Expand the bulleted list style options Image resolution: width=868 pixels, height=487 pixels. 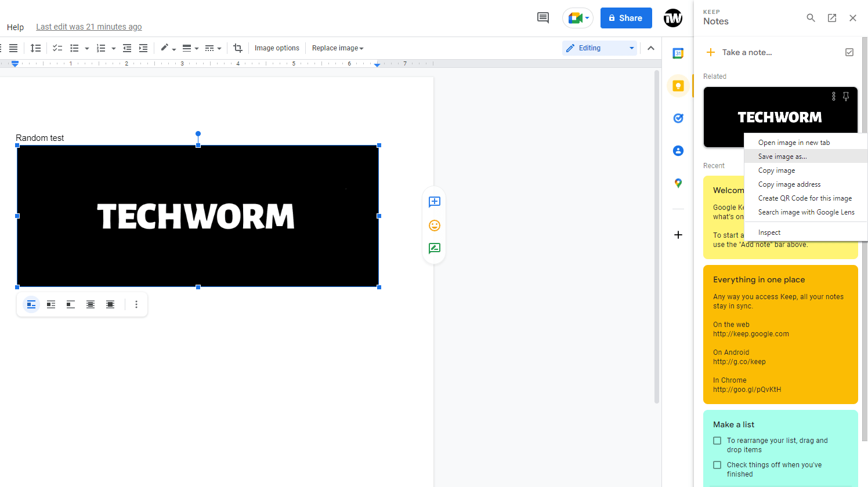87,49
